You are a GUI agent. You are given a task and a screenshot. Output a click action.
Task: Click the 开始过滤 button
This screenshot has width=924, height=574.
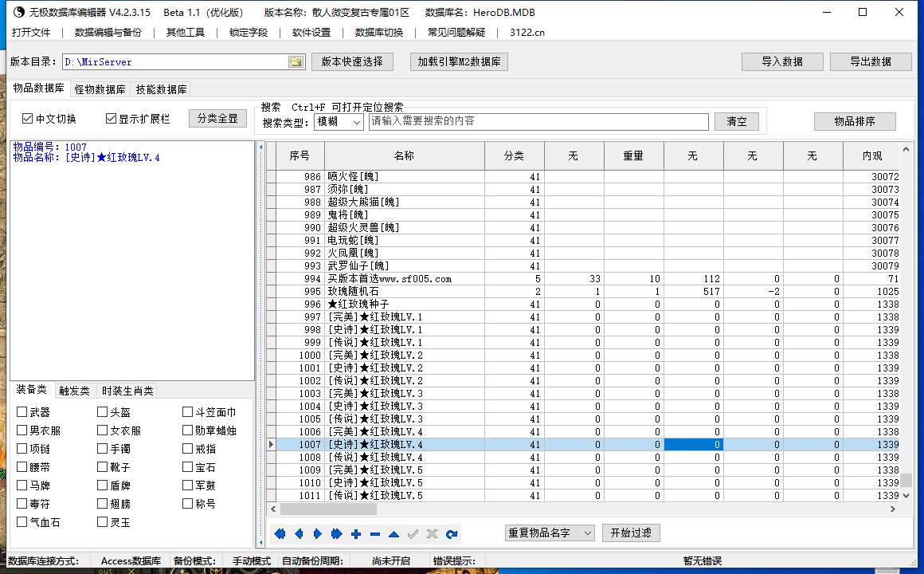(x=631, y=533)
